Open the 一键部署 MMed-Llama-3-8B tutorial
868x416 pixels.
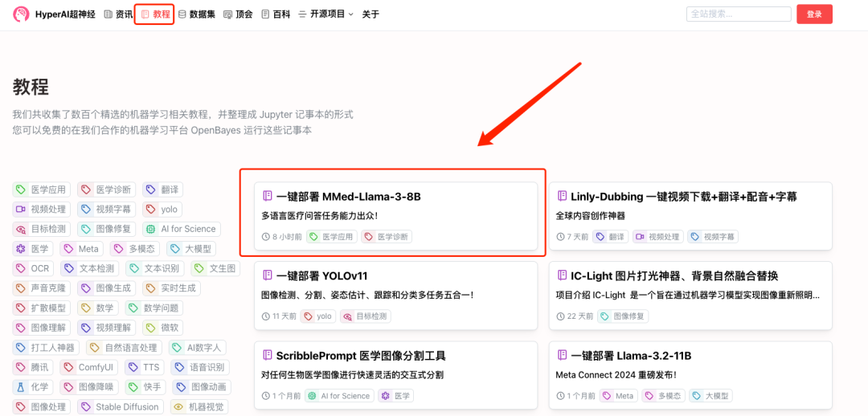349,197
